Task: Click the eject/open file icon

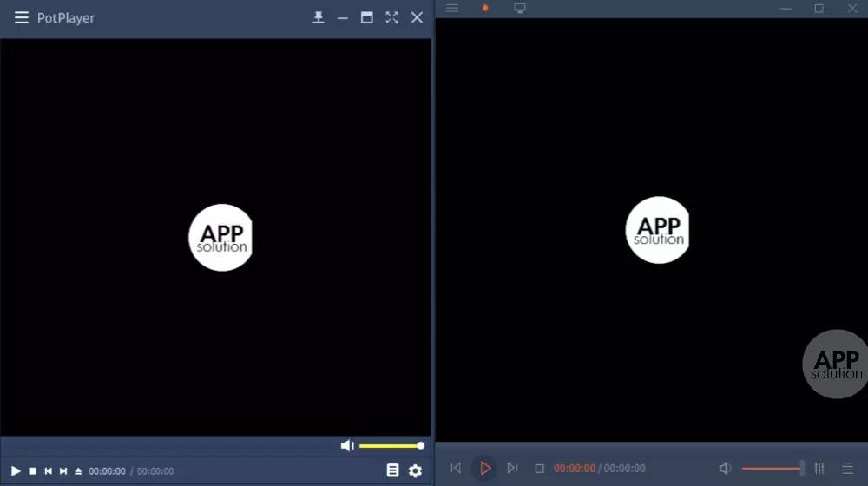Action: coord(78,471)
